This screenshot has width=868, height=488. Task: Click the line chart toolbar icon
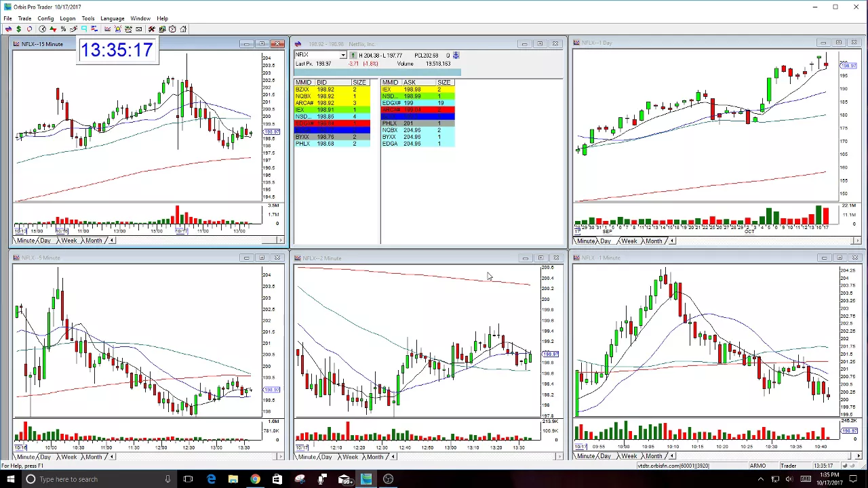tap(107, 29)
